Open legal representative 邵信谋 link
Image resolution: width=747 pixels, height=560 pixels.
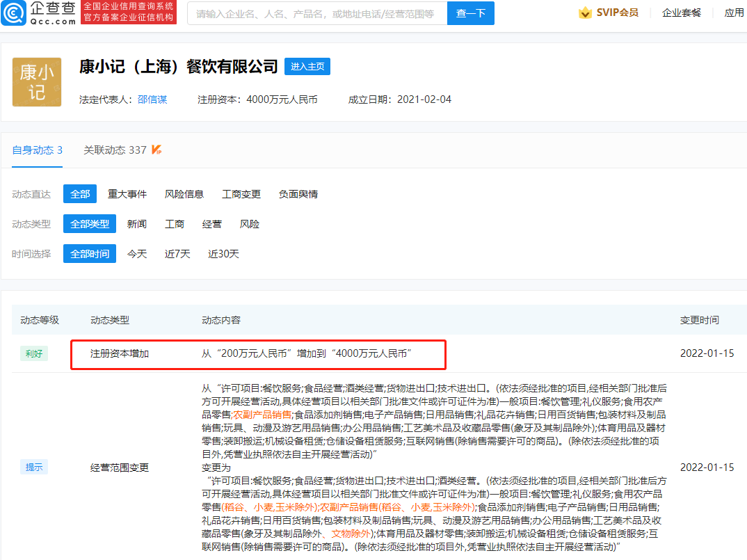[152, 99]
